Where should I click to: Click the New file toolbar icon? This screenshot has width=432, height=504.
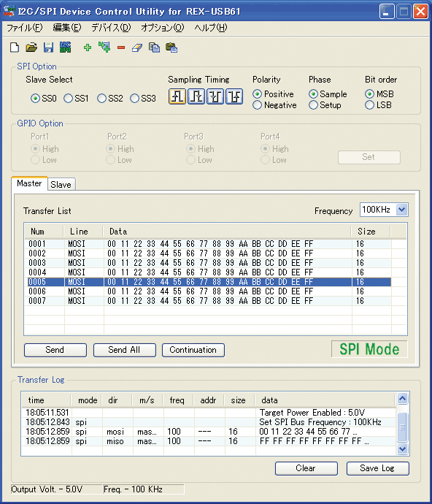point(15,47)
